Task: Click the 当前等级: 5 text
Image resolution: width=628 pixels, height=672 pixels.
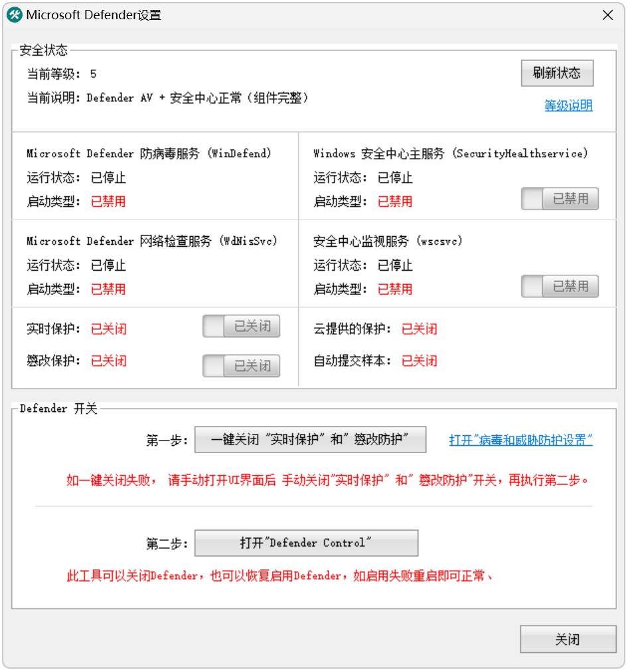Action: tap(62, 74)
